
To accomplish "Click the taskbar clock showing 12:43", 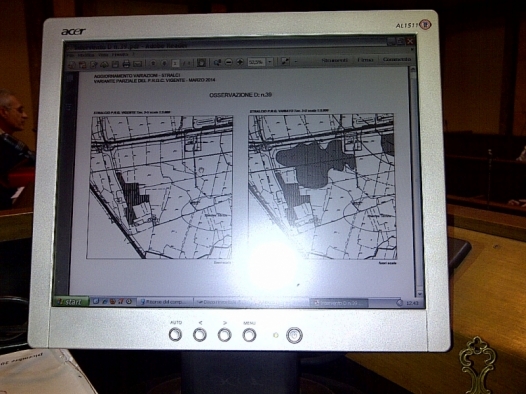I will 412,303.
